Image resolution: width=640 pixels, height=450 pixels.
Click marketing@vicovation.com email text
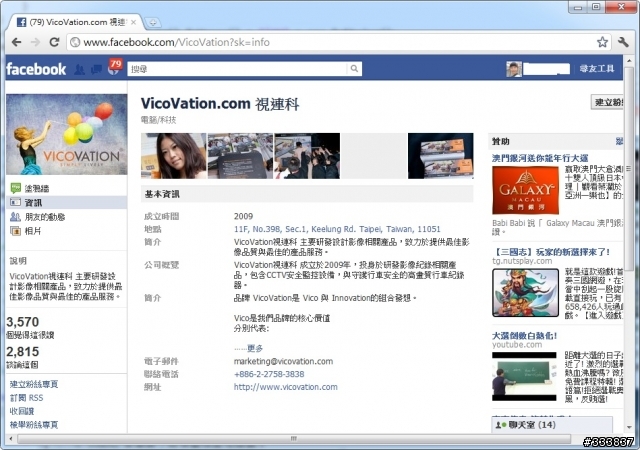coord(283,361)
